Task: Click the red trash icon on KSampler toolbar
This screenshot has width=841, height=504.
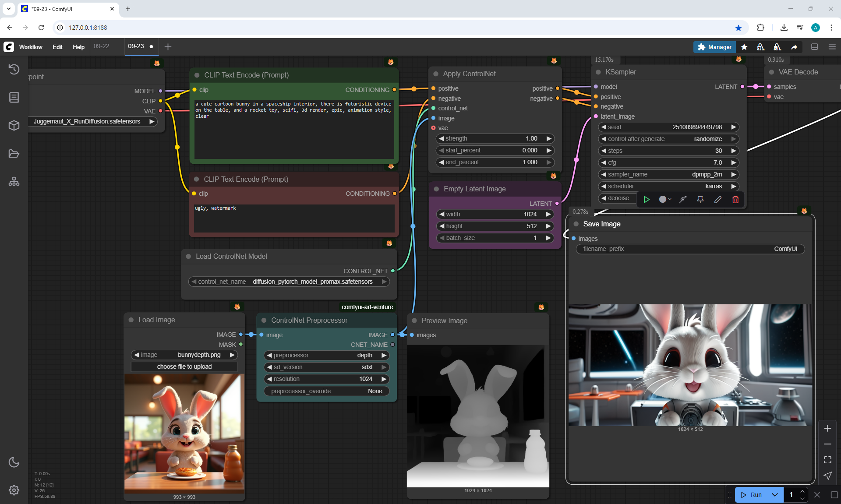Action: 735,200
